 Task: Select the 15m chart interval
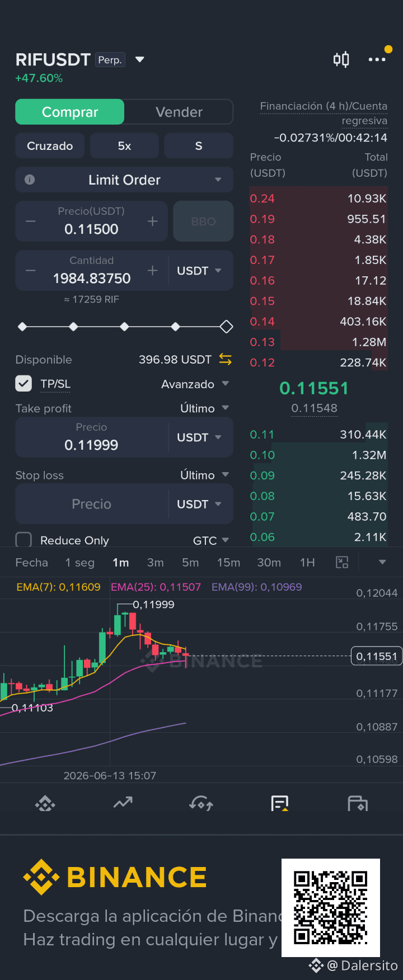click(x=228, y=563)
